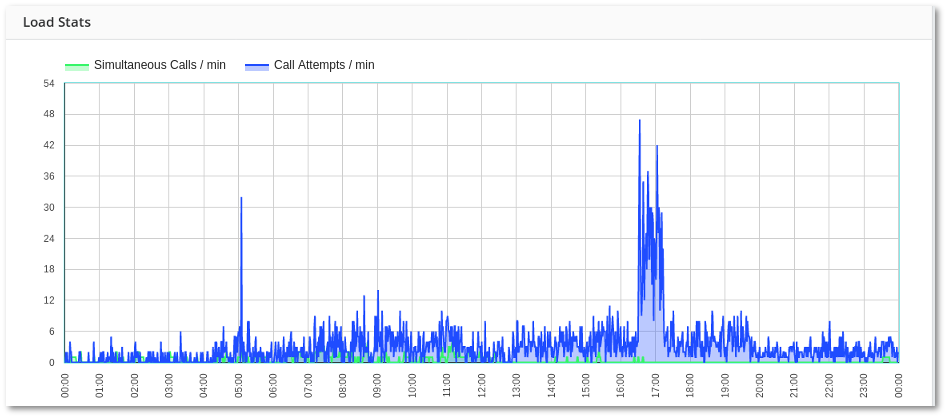Click the 17:00 label on the time axis
Viewport: 947px width, 418px height.
click(655, 385)
